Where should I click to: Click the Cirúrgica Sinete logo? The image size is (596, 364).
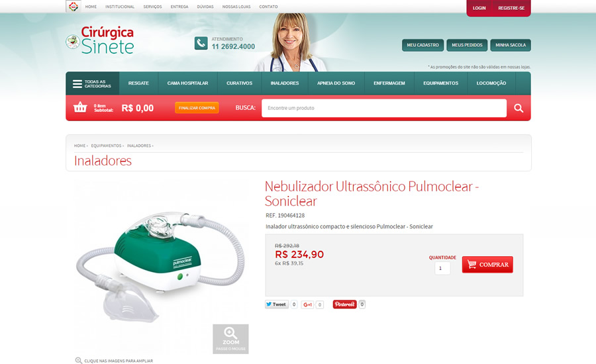100,40
